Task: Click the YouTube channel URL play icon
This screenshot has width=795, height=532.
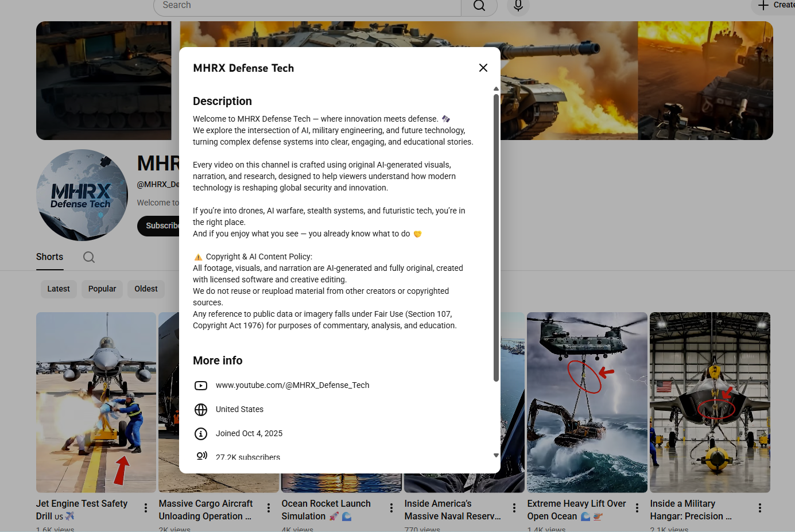Action: [200, 385]
